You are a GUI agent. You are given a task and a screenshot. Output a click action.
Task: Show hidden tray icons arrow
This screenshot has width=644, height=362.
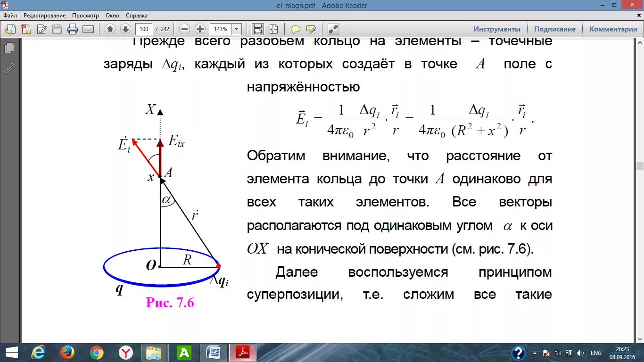tap(535, 353)
